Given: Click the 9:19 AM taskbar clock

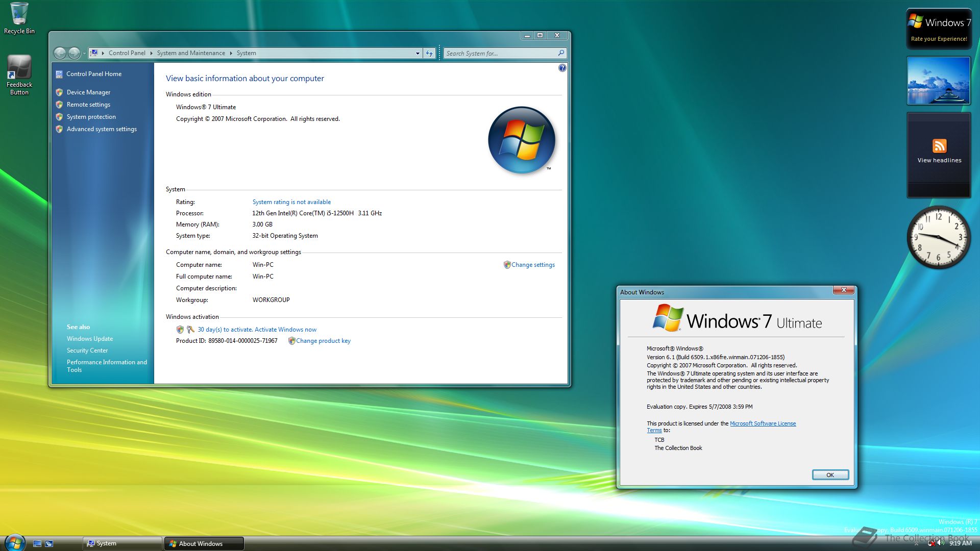Looking at the screenshot, I should click(961, 544).
